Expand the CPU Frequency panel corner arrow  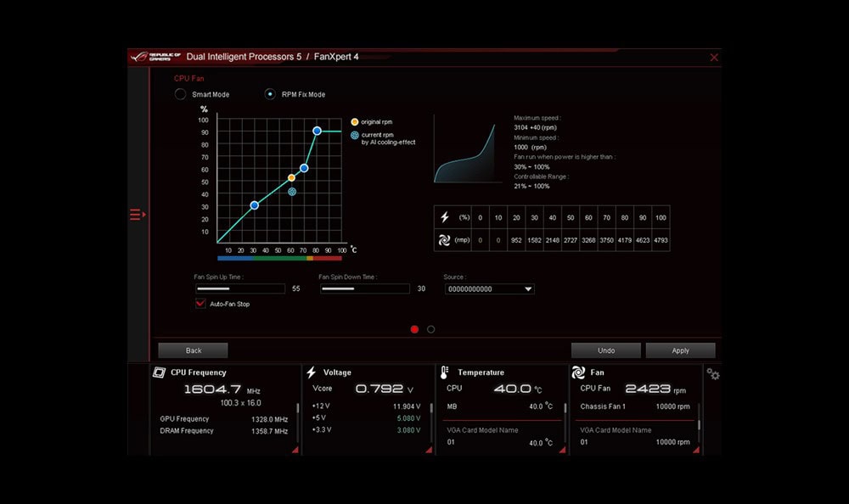295,450
